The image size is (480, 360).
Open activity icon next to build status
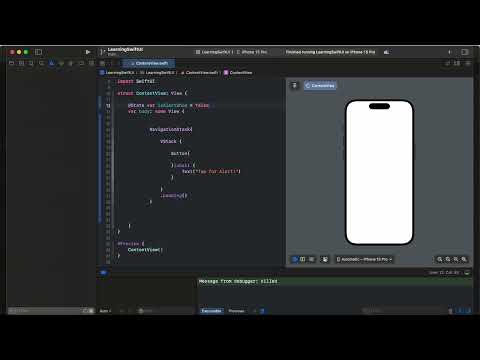[386, 52]
